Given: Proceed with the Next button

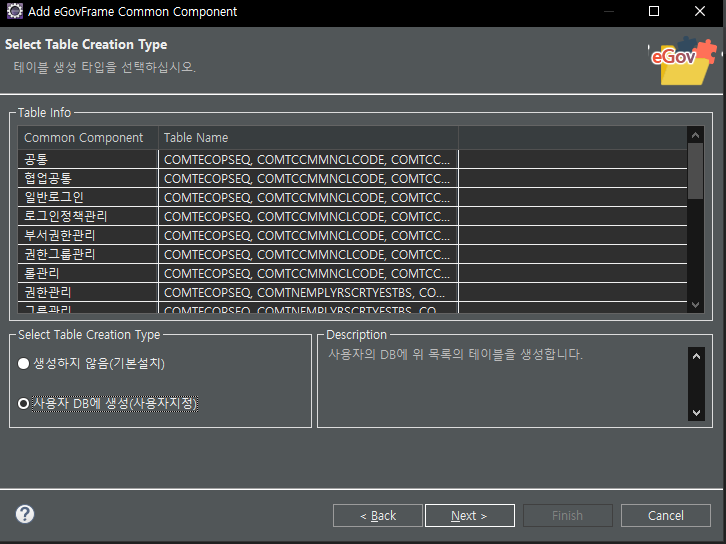Looking at the screenshot, I should (x=469, y=515).
